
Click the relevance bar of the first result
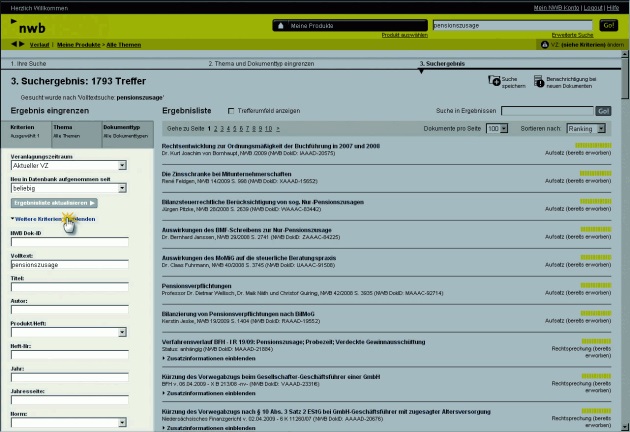coord(596,145)
